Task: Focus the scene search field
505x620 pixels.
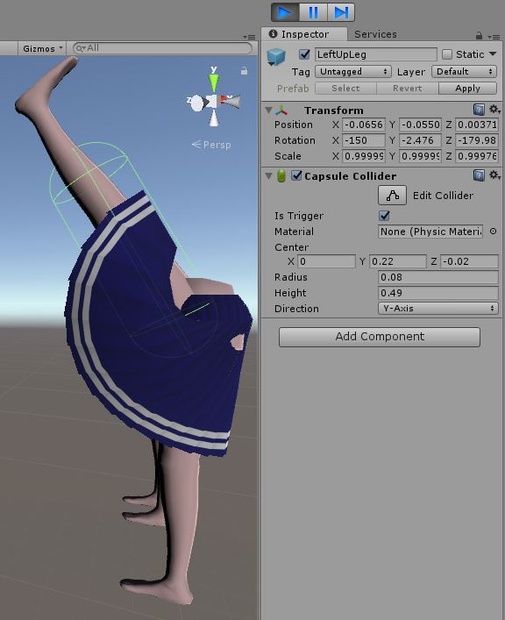Action: tap(163, 48)
